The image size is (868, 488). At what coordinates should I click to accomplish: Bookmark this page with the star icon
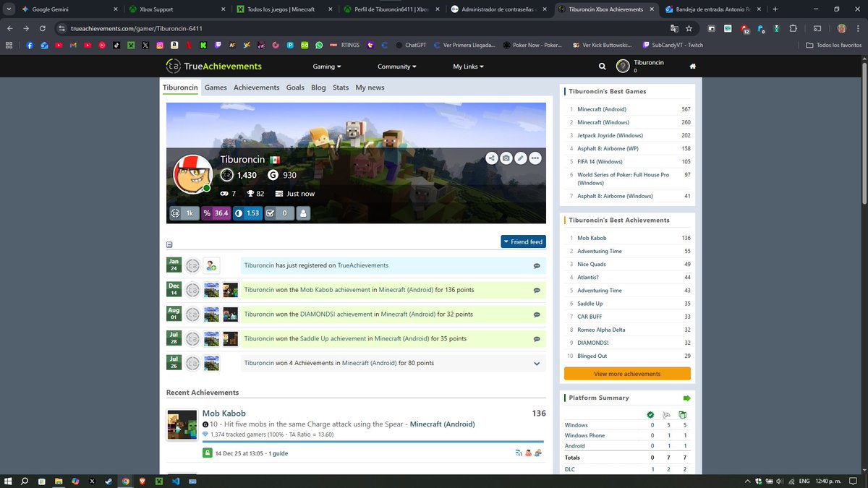pos(689,28)
